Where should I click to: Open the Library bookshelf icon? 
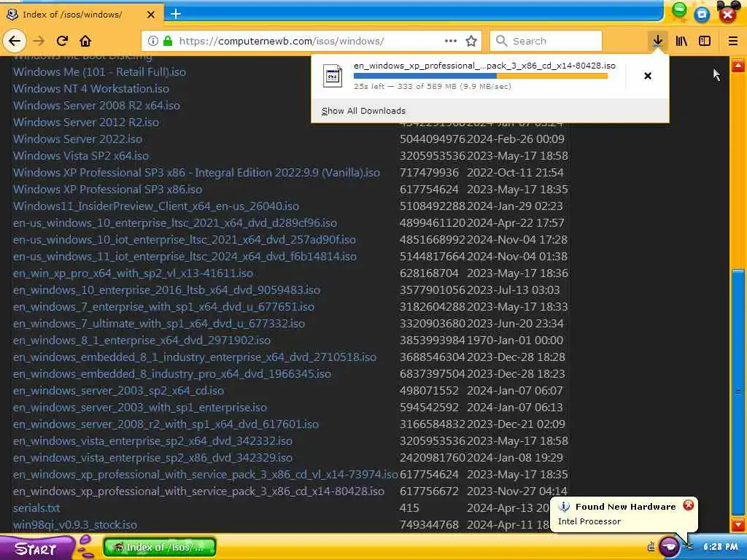click(x=681, y=41)
